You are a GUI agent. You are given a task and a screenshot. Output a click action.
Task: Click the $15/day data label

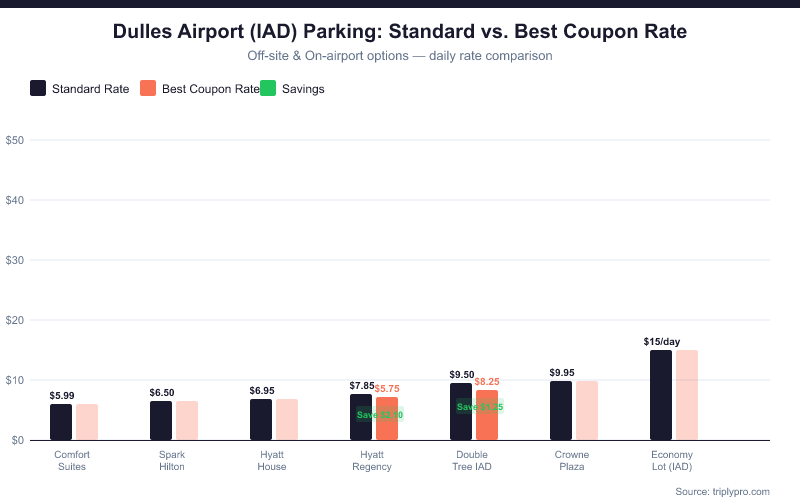(661, 342)
